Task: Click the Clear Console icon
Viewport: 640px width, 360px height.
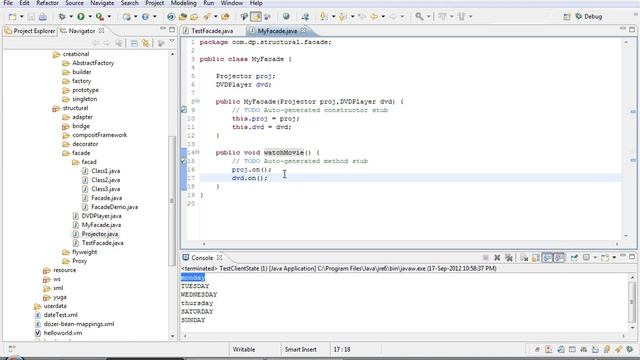Action: coord(524,258)
